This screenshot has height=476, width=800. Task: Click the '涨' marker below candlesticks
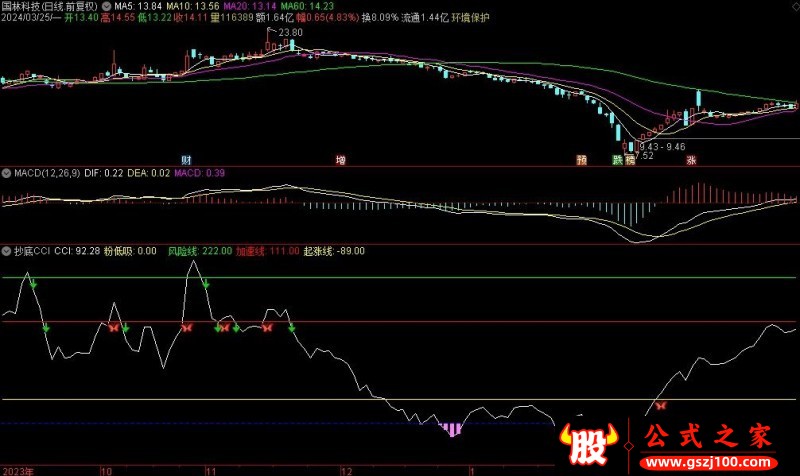tap(690, 160)
